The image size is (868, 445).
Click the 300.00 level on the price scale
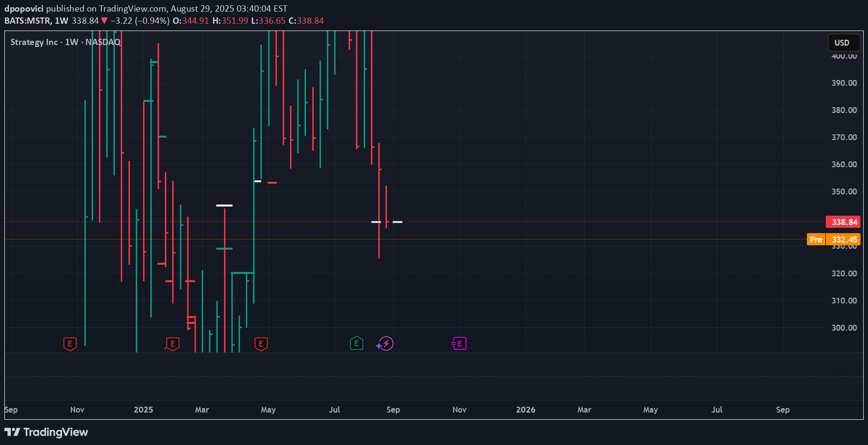coord(844,328)
